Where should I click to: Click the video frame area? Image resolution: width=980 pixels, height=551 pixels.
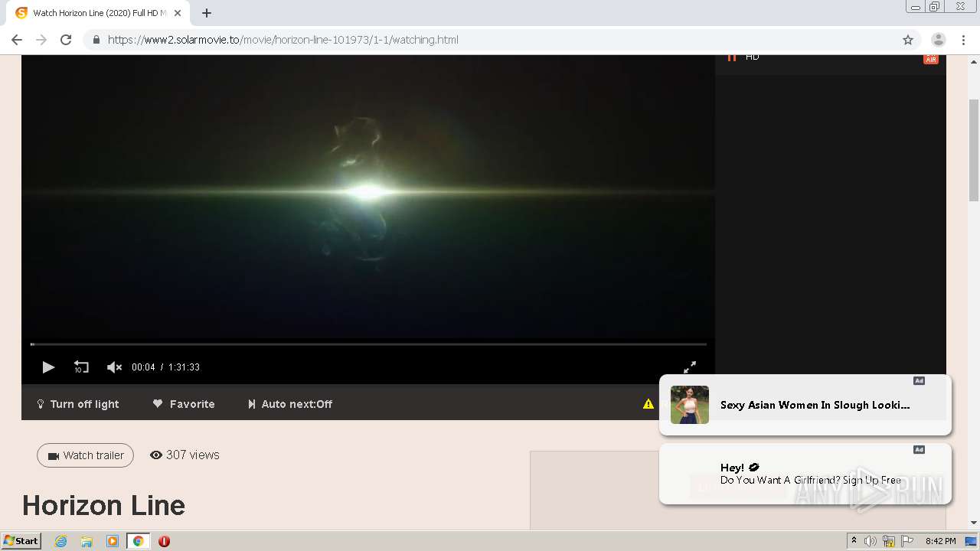(368, 197)
